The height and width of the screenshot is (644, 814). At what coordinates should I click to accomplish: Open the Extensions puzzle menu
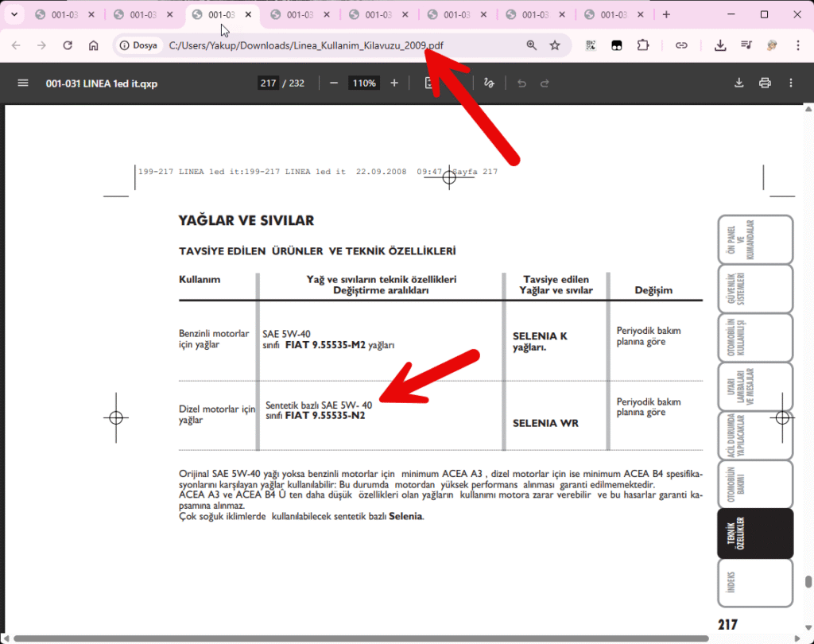coord(643,45)
